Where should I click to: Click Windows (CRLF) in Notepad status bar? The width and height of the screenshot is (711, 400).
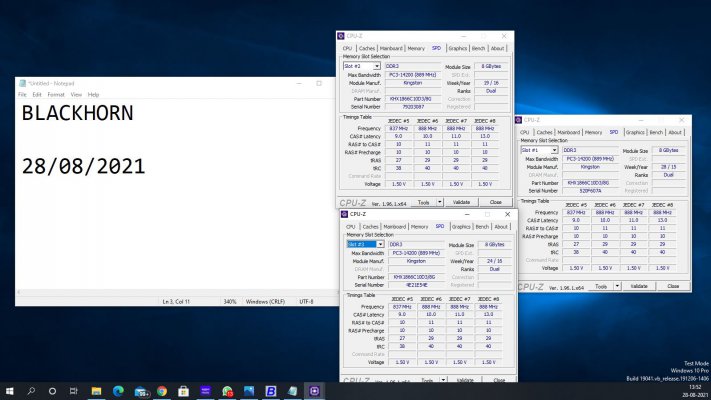(265, 302)
